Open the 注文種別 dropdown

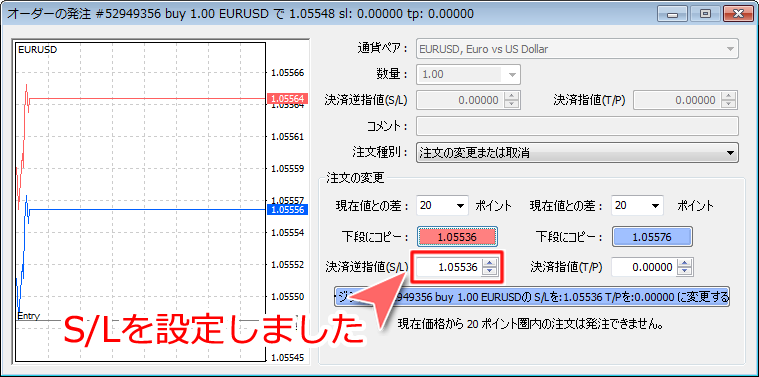[577, 153]
